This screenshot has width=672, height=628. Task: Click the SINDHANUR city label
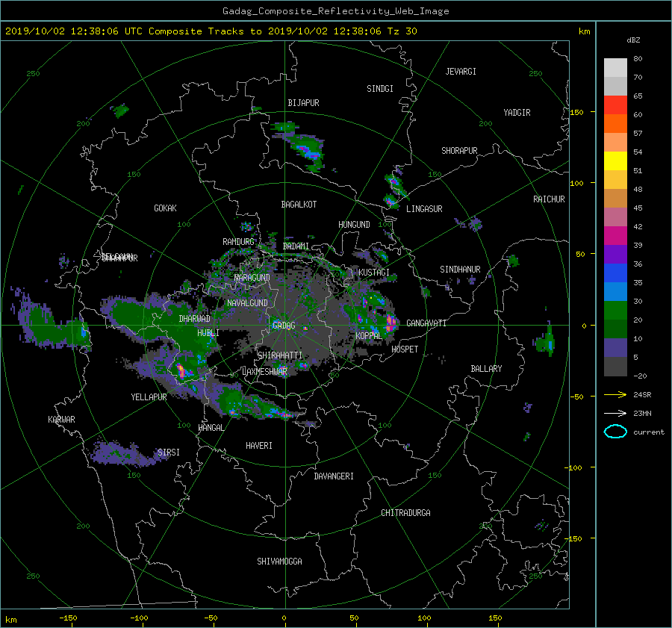(x=460, y=270)
